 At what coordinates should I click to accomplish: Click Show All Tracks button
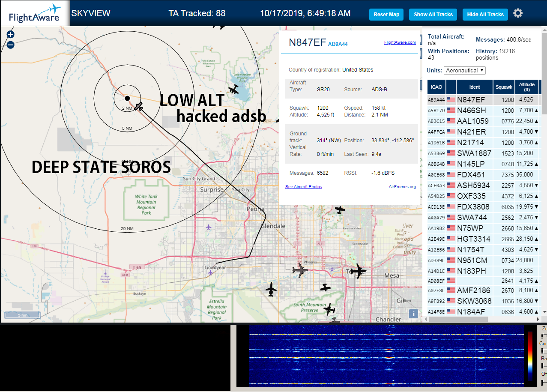click(x=433, y=14)
